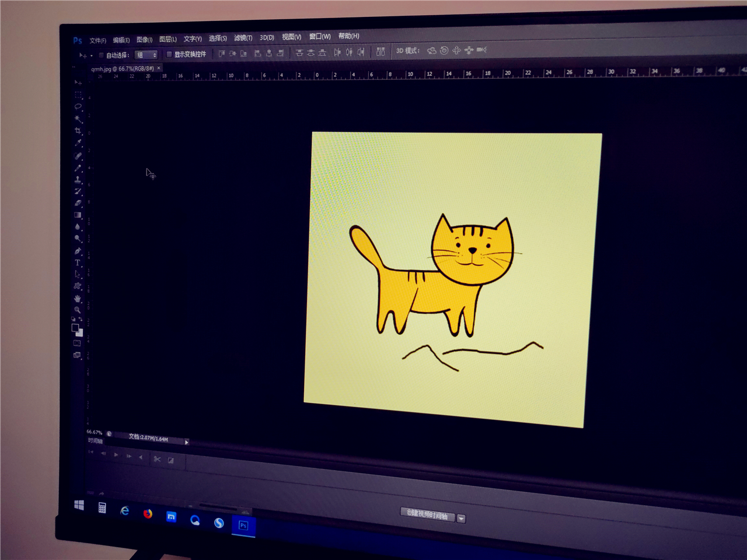Click the foreground color swatch
Screen dimensions: 747x560
(x=75, y=328)
